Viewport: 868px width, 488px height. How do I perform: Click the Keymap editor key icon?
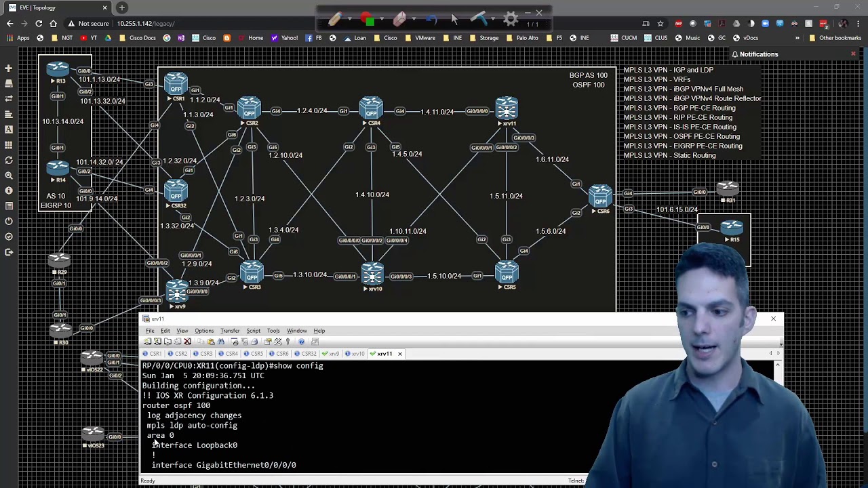tap(288, 342)
